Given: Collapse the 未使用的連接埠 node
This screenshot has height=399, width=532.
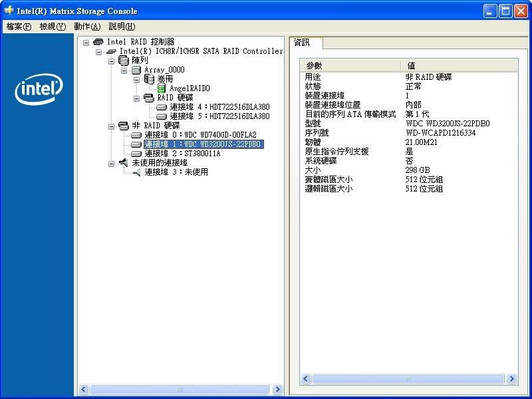Looking at the screenshot, I should [111, 164].
